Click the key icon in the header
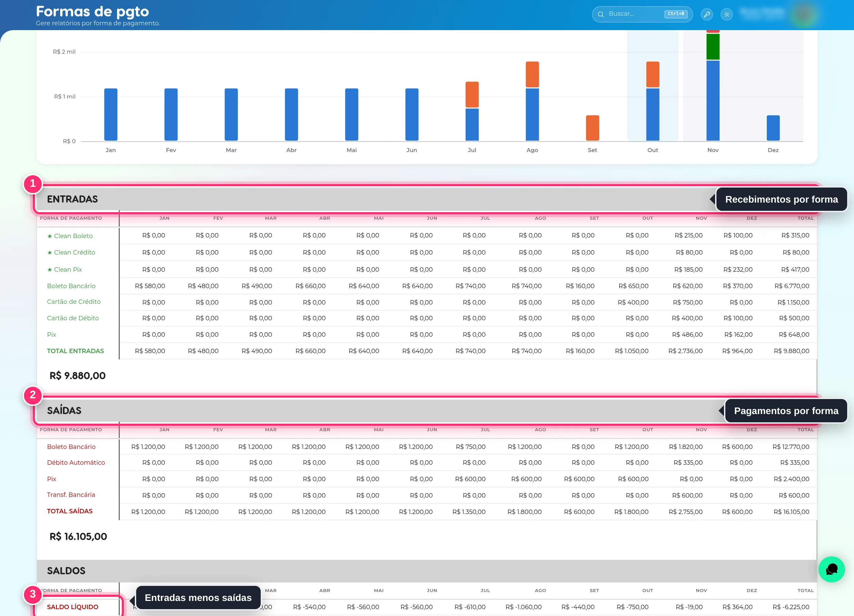This screenshot has height=616, width=854. coord(707,14)
